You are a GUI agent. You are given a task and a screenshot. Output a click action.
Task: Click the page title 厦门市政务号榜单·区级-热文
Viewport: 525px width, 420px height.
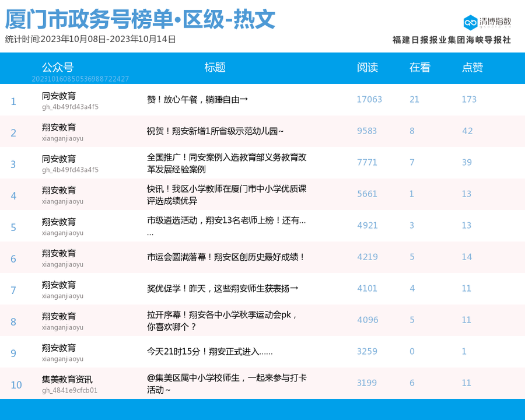pyautogui.click(x=140, y=19)
